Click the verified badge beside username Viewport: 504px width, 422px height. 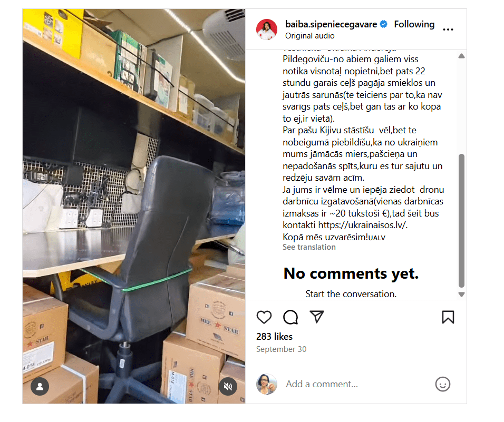(383, 24)
